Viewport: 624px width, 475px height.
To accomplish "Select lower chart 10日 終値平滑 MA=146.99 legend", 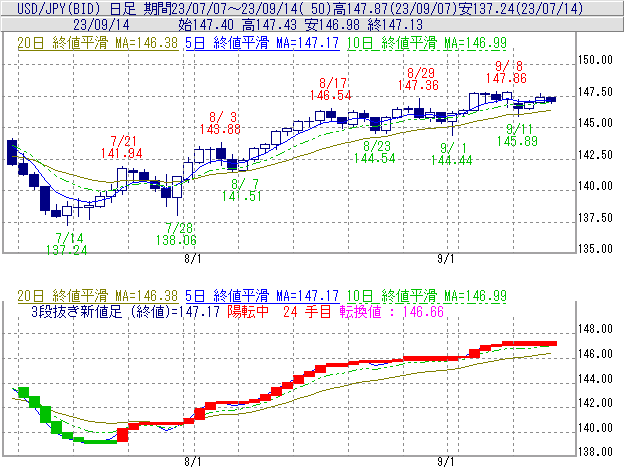I will [x=427, y=296].
